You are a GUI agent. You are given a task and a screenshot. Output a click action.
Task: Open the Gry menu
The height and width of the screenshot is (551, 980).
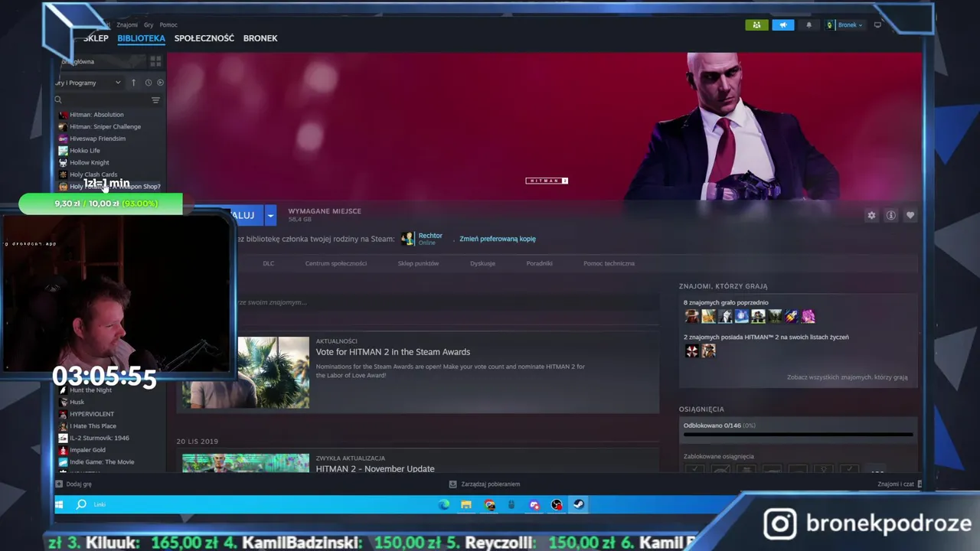tap(149, 25)
